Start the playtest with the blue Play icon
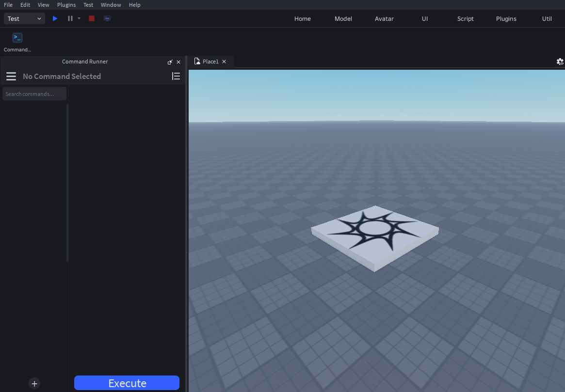The width and height of the screenshot is (565, 392). pos(55,18)
